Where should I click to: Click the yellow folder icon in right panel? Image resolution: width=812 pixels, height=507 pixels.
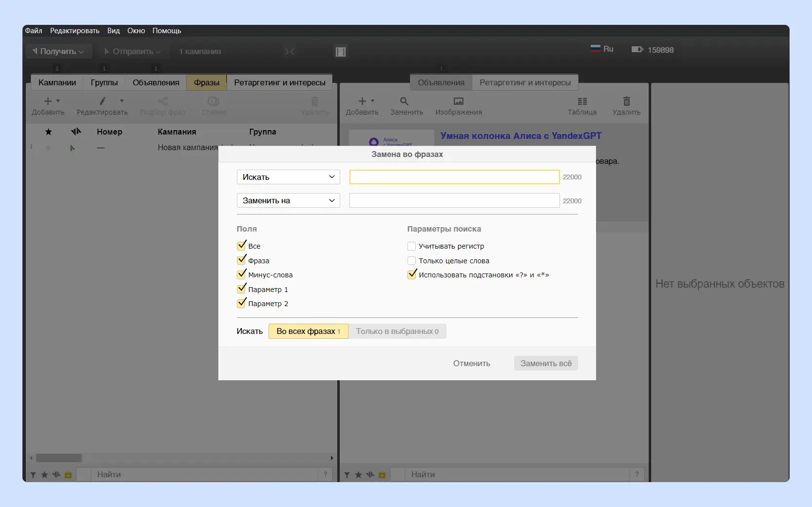(x=382, y=475)
